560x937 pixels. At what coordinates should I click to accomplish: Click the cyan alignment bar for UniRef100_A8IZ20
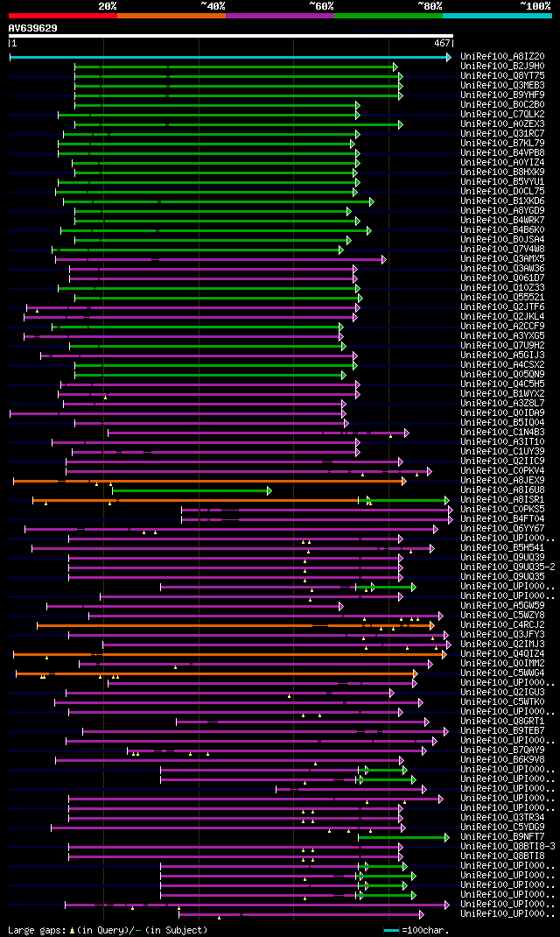(230, 57)
